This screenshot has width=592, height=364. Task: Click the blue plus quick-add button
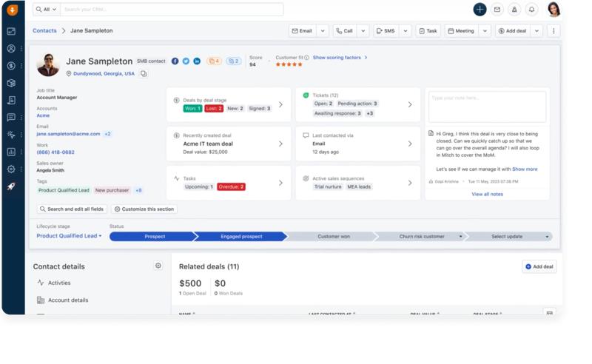click(x=480, y=10)
